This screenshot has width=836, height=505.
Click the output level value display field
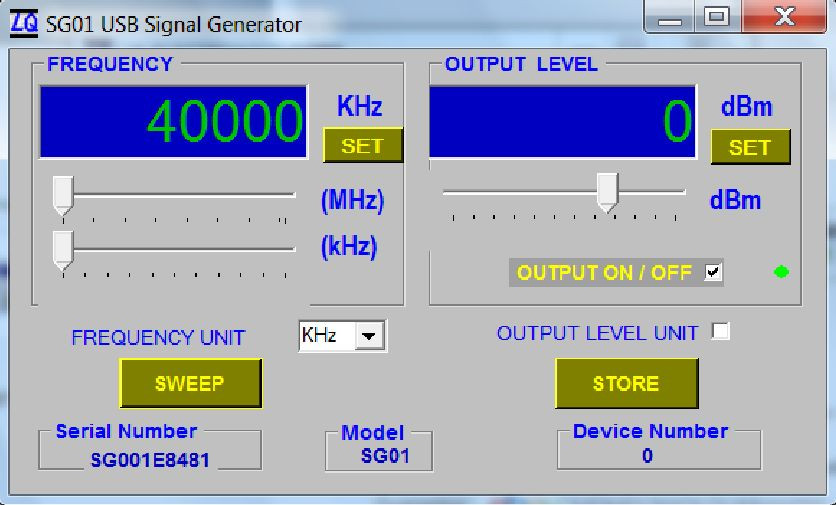click(x=562, y=122)
